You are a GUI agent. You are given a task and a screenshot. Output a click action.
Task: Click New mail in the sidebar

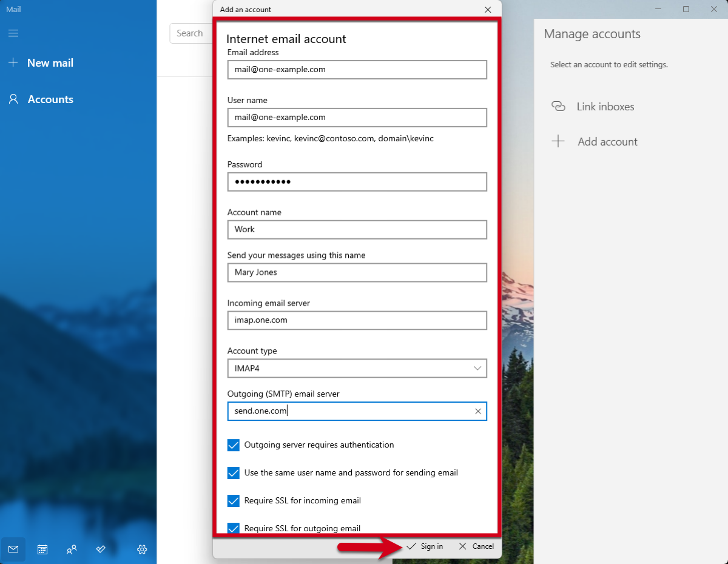pos(50,63)
